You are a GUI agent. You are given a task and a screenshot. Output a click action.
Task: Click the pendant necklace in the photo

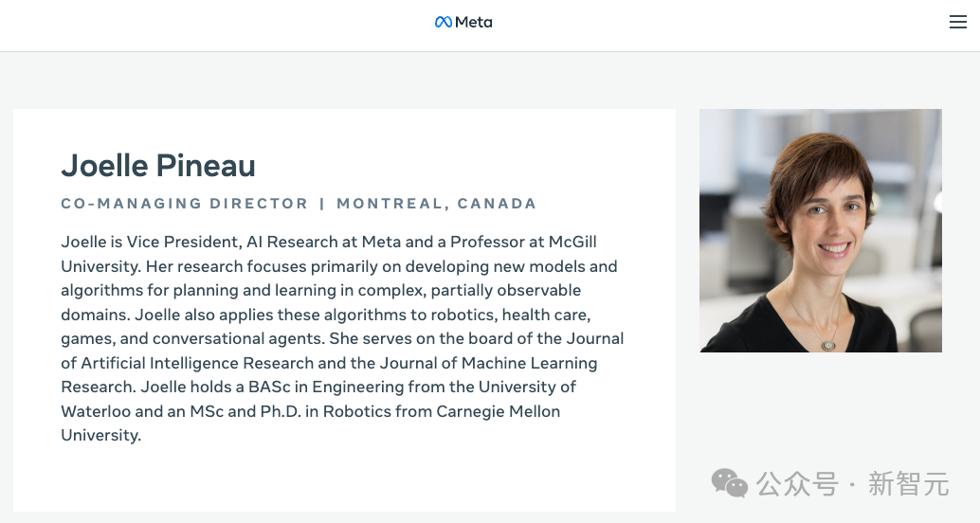(x=828, y=344)
